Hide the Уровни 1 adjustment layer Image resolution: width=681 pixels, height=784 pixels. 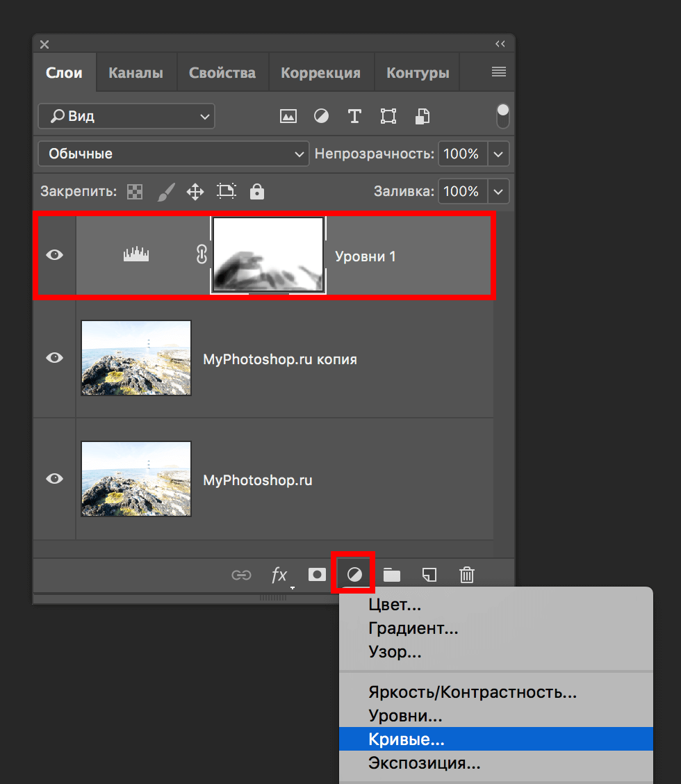point(54,255)
